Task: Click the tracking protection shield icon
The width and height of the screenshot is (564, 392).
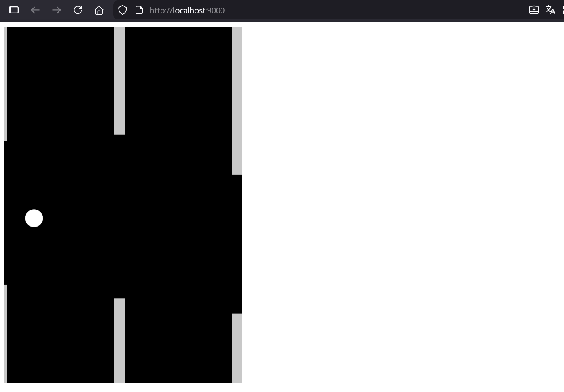Action: pos(123,10)
